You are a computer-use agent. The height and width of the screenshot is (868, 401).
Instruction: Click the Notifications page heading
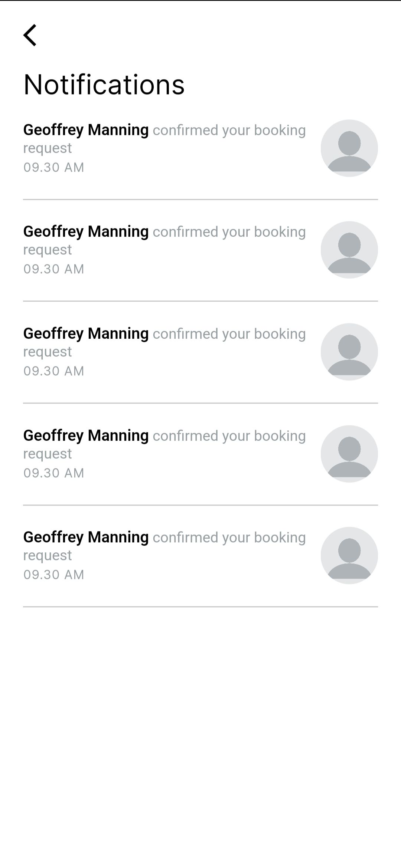coord(104,85)
